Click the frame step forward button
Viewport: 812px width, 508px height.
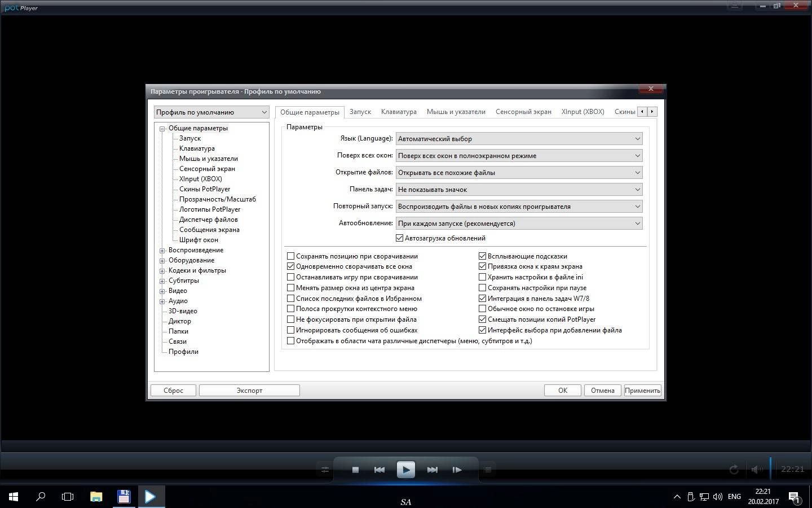(457, 470)
